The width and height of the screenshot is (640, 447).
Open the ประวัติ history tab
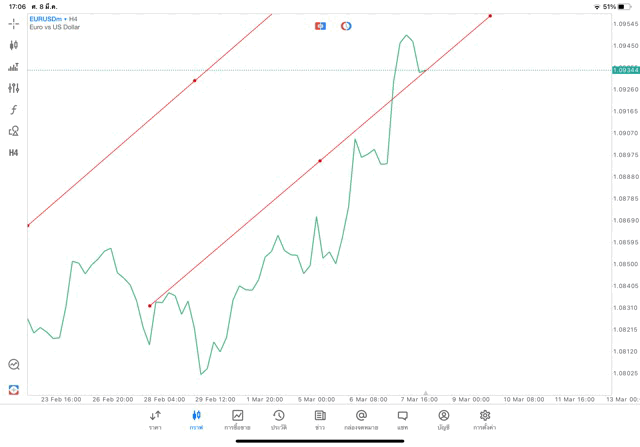pyautogui.click(x=278, y=420)
